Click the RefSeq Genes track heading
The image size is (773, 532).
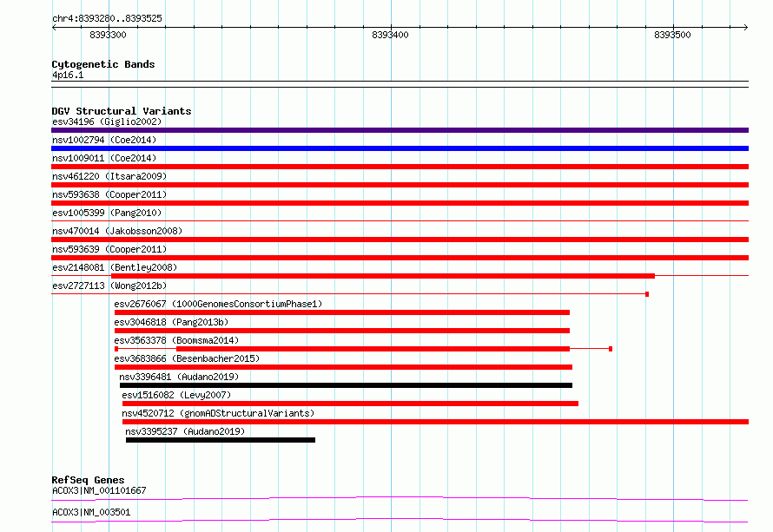(88, 480)
